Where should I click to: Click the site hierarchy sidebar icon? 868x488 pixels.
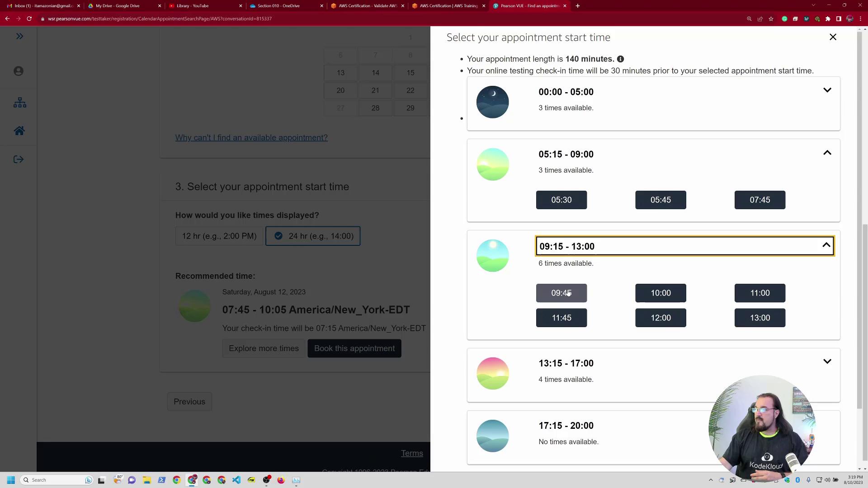click(x=19, y=103)
